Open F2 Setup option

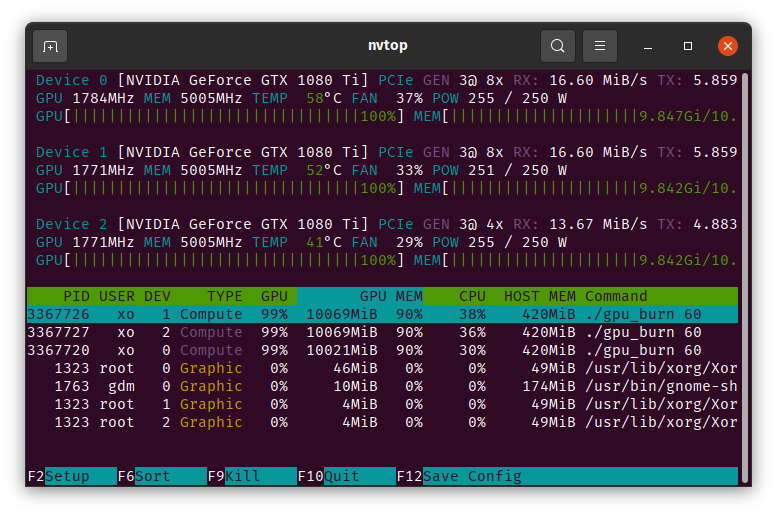click(72, 476)
